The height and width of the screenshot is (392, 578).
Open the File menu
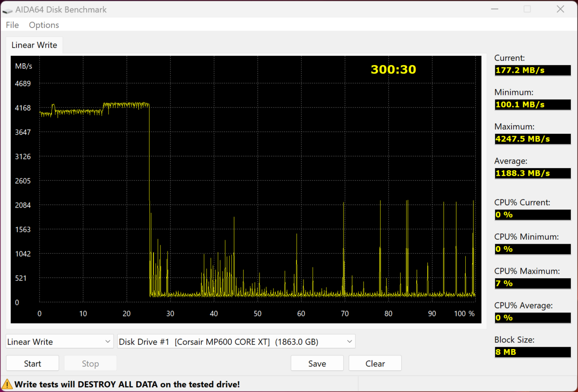coord(12,25)
